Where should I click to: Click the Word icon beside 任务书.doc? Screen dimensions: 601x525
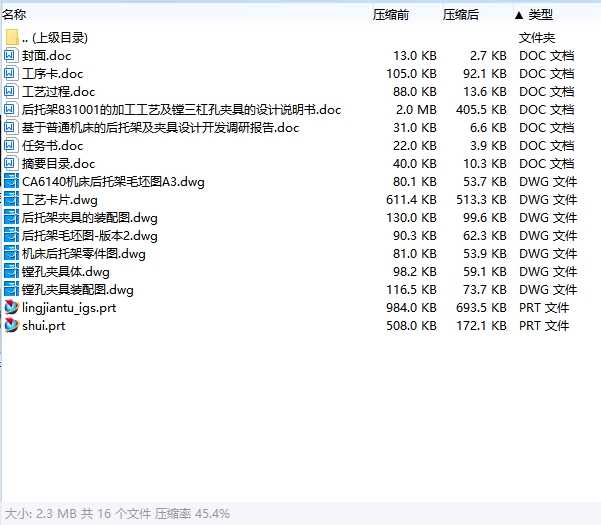tap(10, 145)
